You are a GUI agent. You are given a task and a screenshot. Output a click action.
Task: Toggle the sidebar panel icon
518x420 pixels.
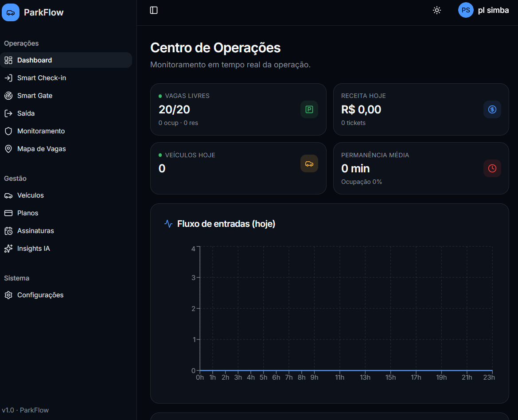click(x=154, y=10)
